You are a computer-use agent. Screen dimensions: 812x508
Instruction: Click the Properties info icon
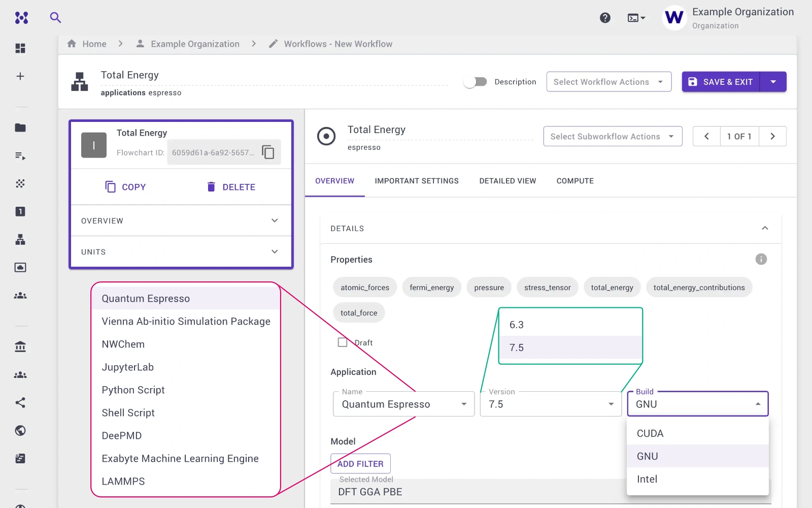761,259
